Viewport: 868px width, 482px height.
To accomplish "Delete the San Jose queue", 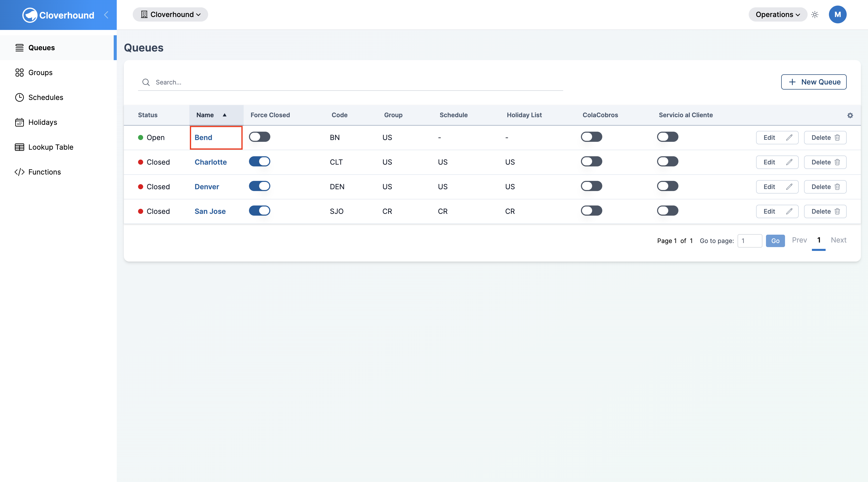I will click(825, 211).
